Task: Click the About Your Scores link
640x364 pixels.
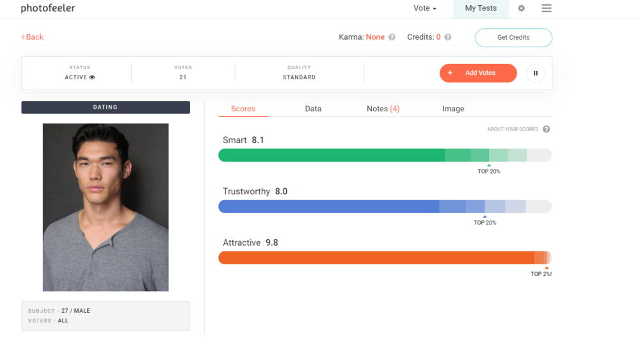Action: tap(513, 129)
